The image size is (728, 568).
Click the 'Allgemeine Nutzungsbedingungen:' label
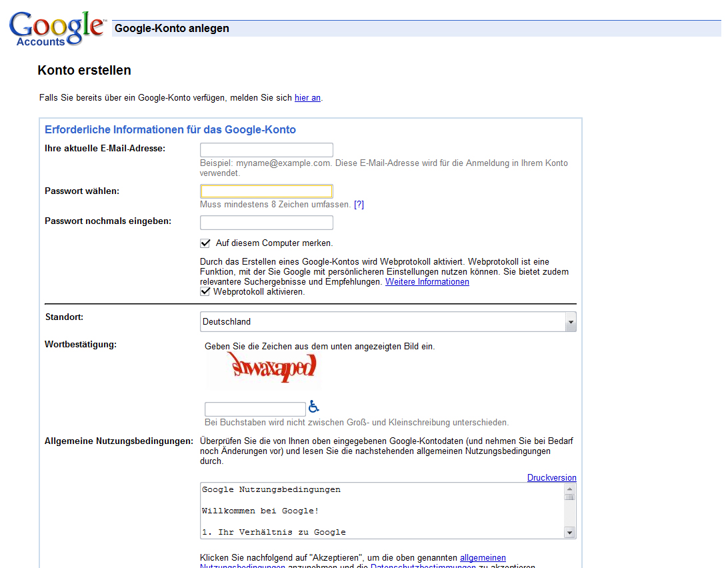pyautogui.click(x=119, y=441)
